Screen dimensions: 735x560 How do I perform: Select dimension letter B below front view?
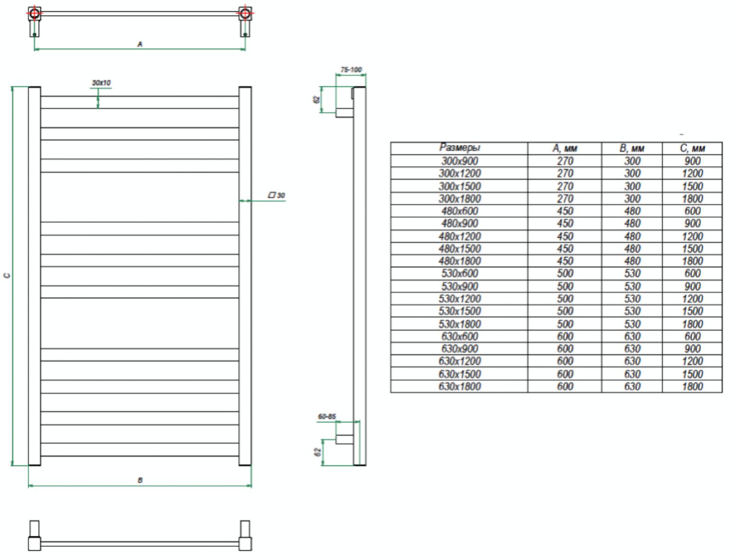[x=140, y=480]
